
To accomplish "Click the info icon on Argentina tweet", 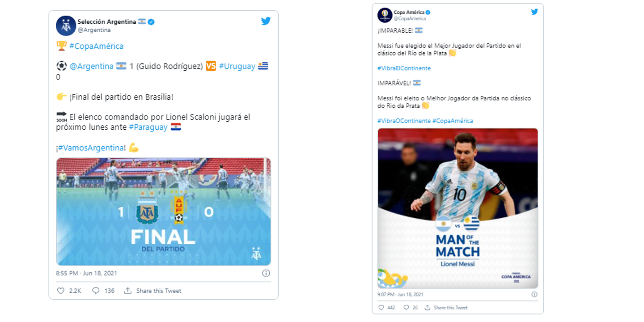I will click(x=266, y=273).
